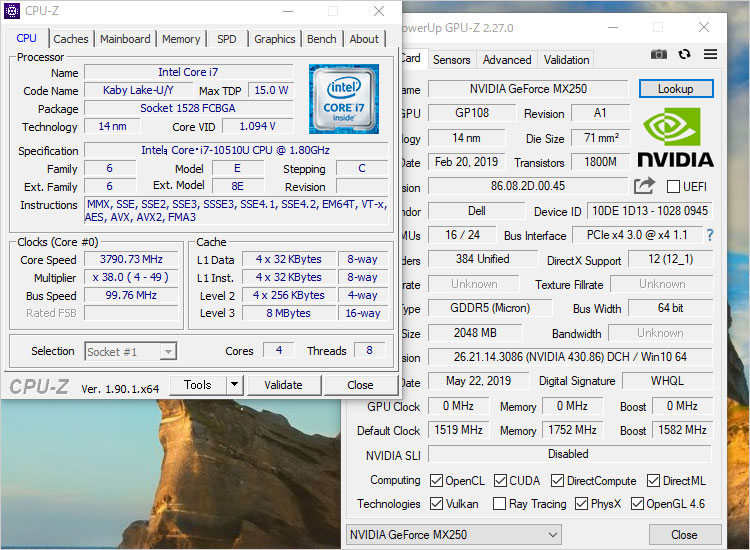This screenshot has width=750, height=550.
Task: Click the CPU-Z window title icon
Action: point(11,11)
